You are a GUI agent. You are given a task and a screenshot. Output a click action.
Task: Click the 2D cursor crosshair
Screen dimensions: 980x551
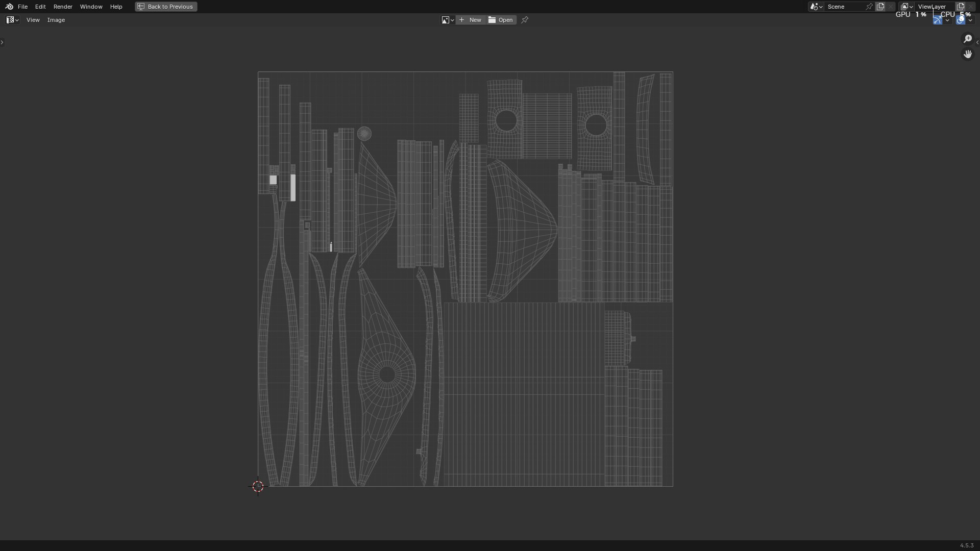tap(258, 486)
